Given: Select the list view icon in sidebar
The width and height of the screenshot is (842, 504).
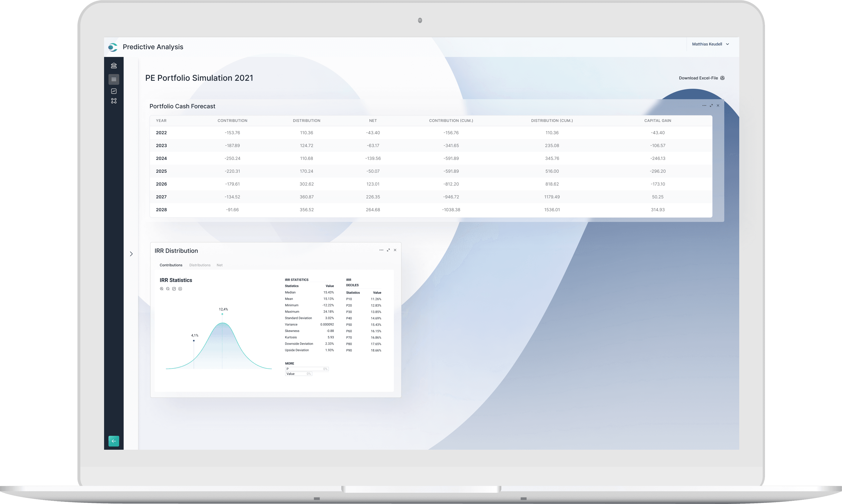Looking at the screenshot, I should pos(114,79).
